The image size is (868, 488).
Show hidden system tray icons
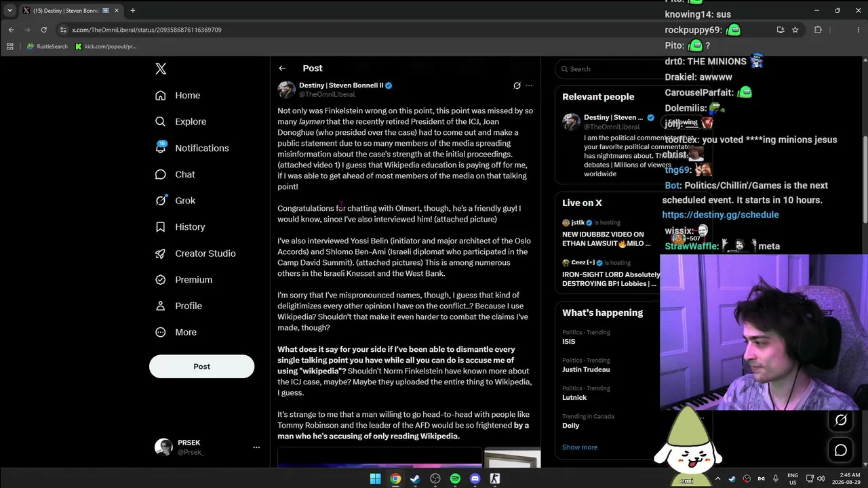point(717,479)
